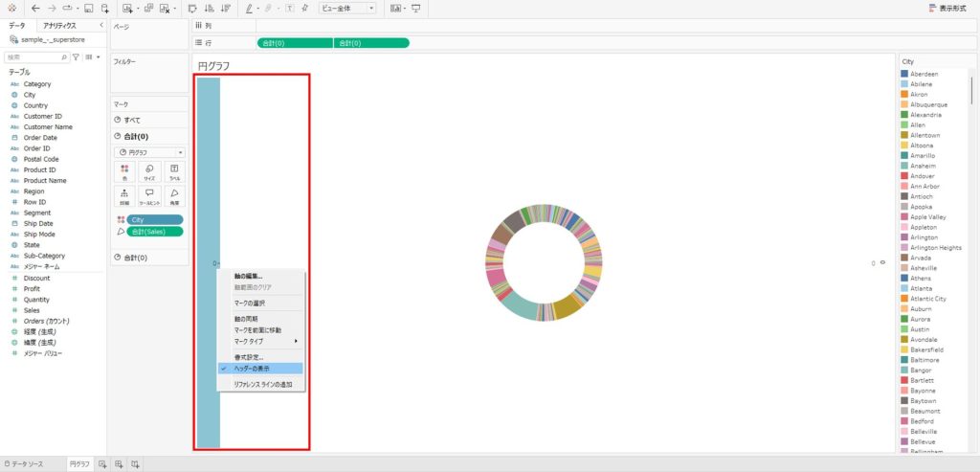Click the Color card in Marks

point(125,172)
